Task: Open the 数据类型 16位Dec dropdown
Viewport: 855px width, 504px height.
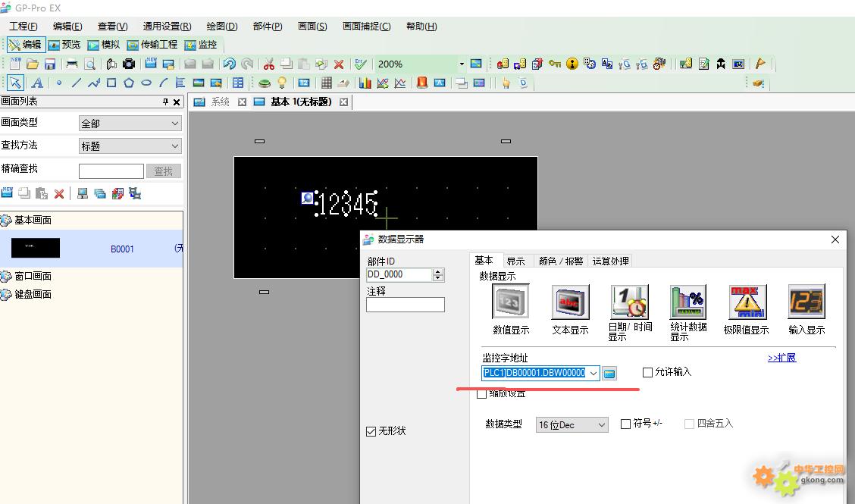Action: [572, 425]
